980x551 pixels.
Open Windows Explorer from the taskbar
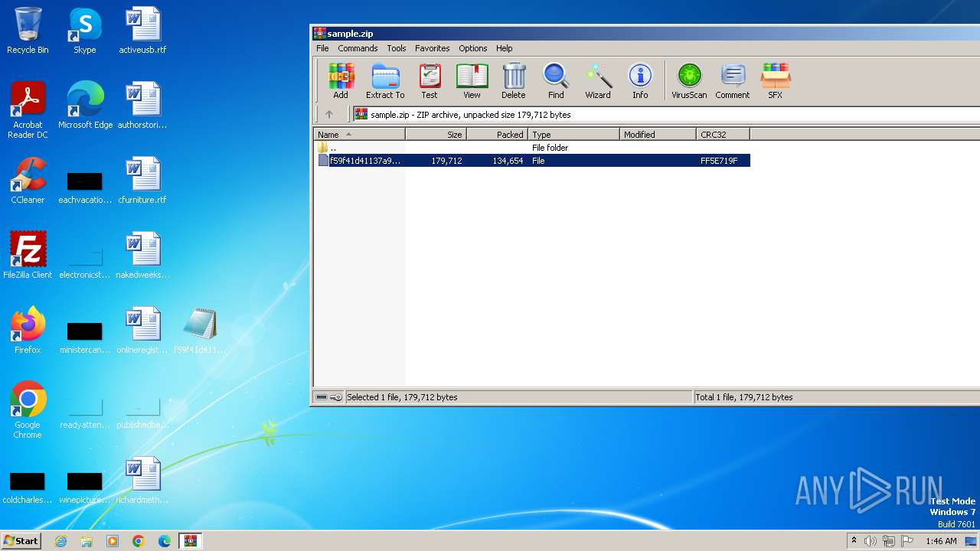tap(87, 541)
